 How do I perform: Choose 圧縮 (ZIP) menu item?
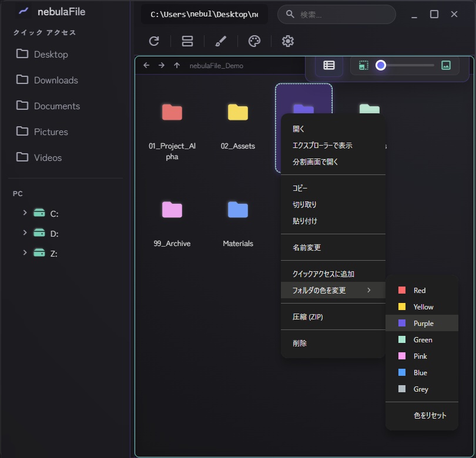[x=333, y=316]
